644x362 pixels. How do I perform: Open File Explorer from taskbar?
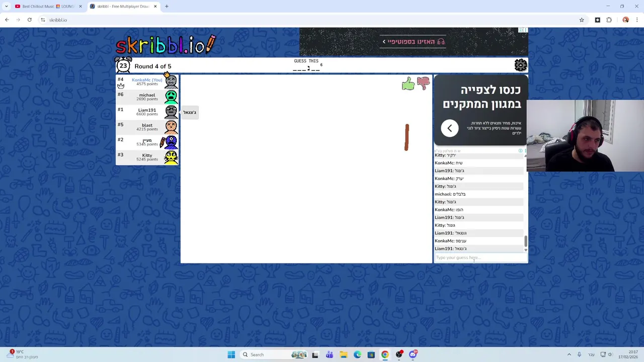pos(343,354)
